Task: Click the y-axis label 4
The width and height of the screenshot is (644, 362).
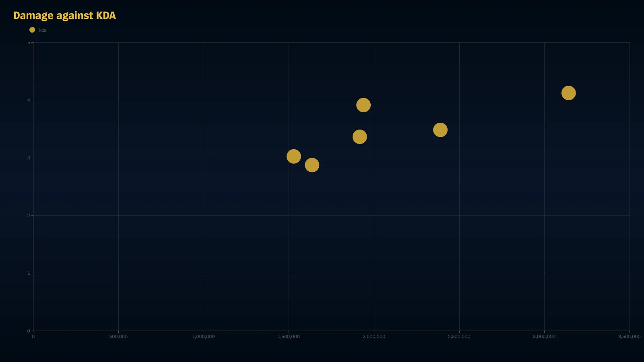Action: point(29,100)
